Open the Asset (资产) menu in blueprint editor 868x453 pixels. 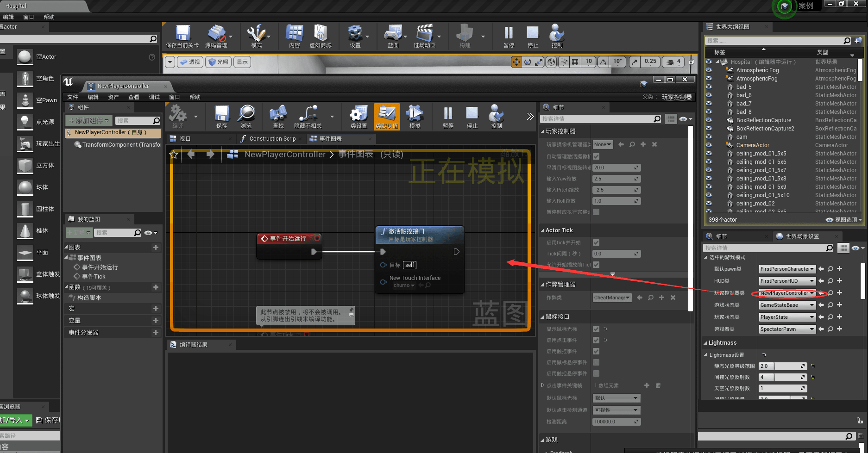[x=113, y=97]
